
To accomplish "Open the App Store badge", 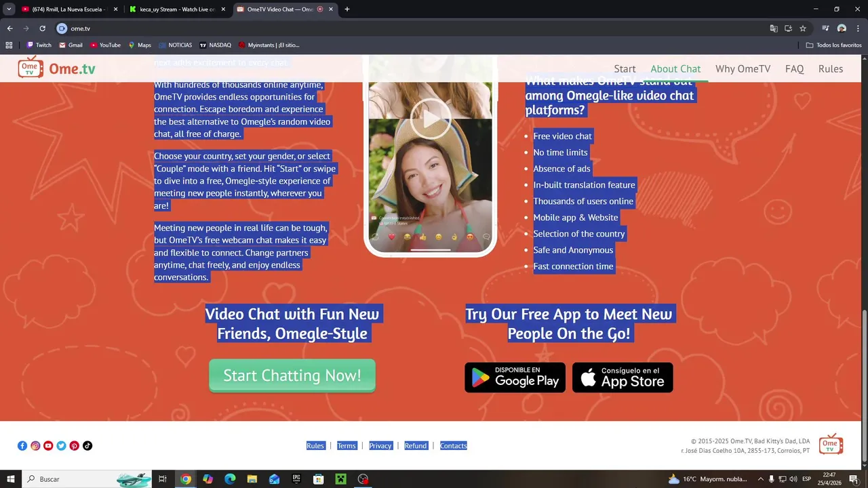I will (x=623, y=378).
